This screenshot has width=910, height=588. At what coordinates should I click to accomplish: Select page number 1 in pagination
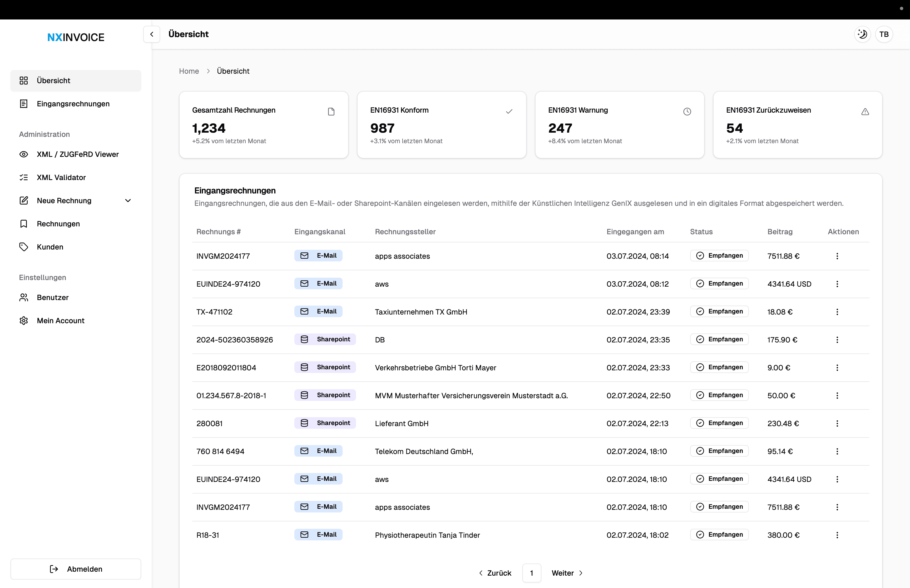point(532,573)
